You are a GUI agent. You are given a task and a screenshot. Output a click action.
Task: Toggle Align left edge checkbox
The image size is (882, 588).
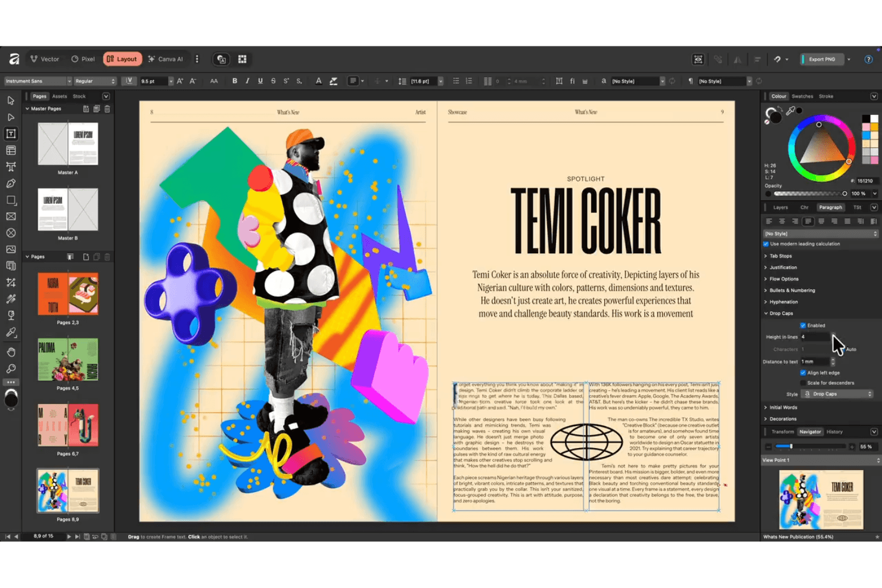click(803, 372)
